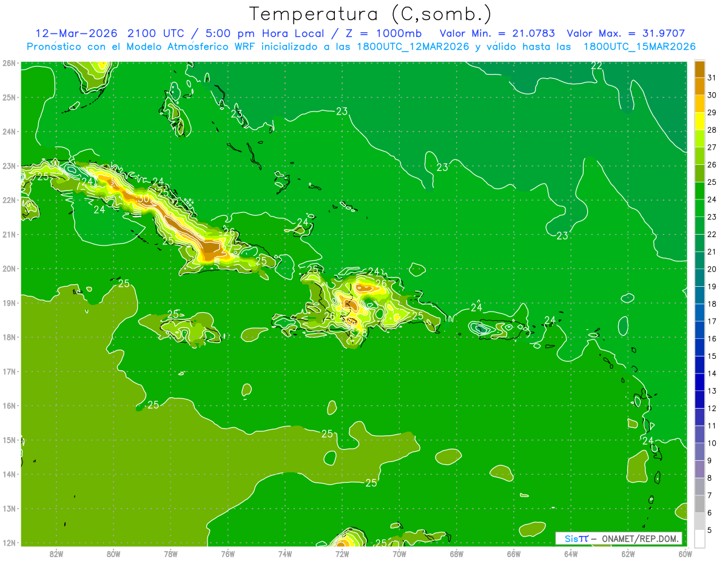Click the 22N latitude axis label

[x=9, y=200]
